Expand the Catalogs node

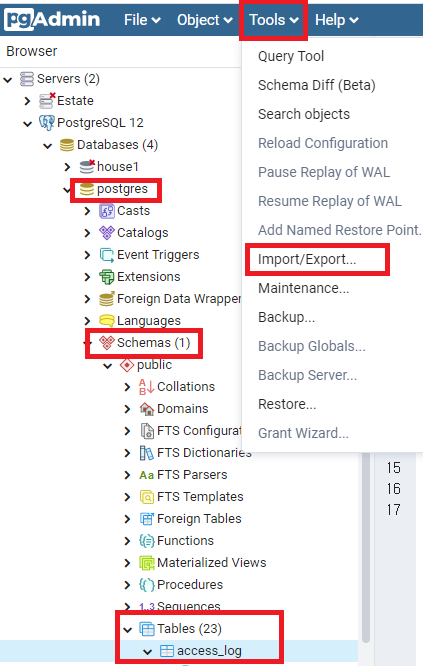(x=87, y=233)
